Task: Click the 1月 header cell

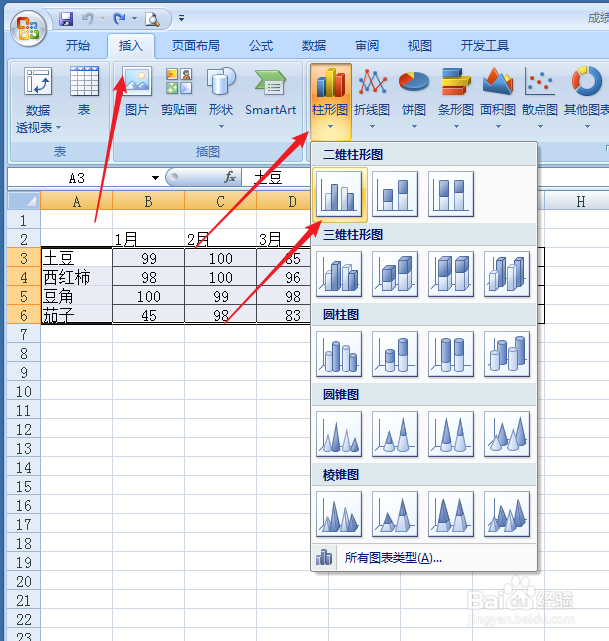Action: pyautogui.click(x=148, y=239)
